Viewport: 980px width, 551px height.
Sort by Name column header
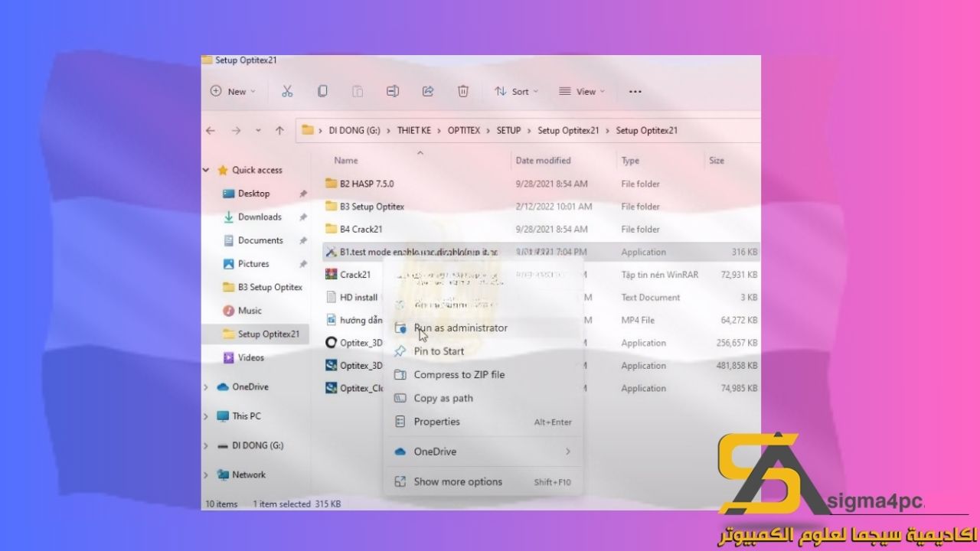346,161
